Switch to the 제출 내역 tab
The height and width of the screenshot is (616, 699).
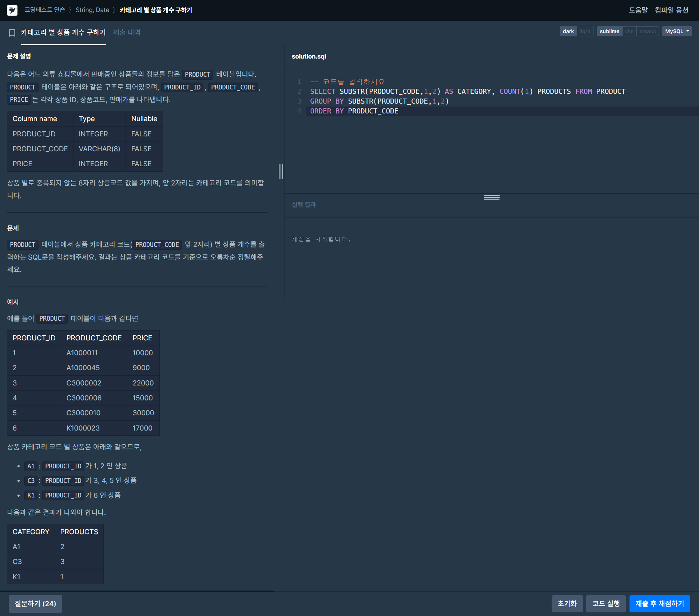point(127,32)
